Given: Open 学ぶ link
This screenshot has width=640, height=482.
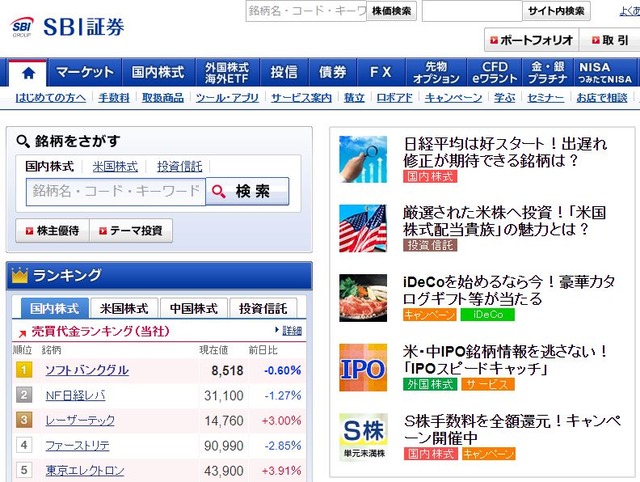Looking at the screenshot, I should (504, 98).
